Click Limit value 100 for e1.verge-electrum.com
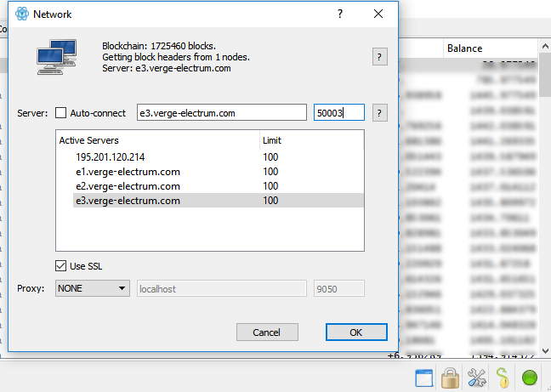This screenshot has width=551, height=392. coord(270,172)
